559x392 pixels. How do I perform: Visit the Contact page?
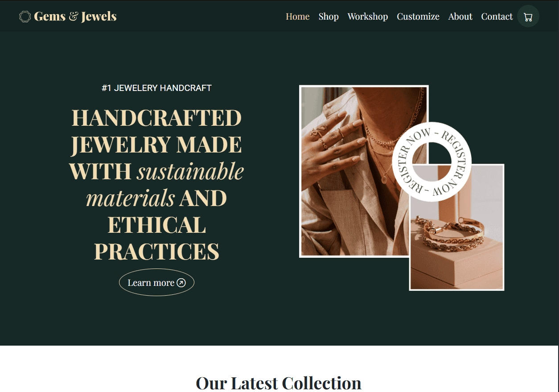tap(497, 17)
